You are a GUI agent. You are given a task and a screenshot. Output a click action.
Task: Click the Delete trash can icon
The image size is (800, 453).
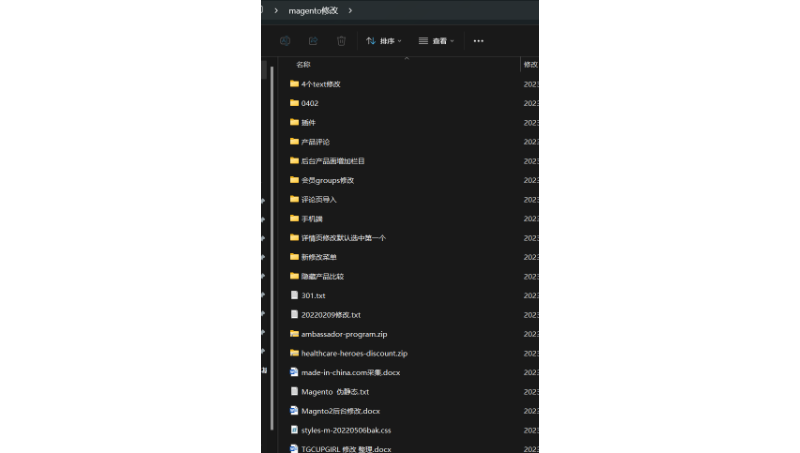pyautogui.click(x=341, y=41)
